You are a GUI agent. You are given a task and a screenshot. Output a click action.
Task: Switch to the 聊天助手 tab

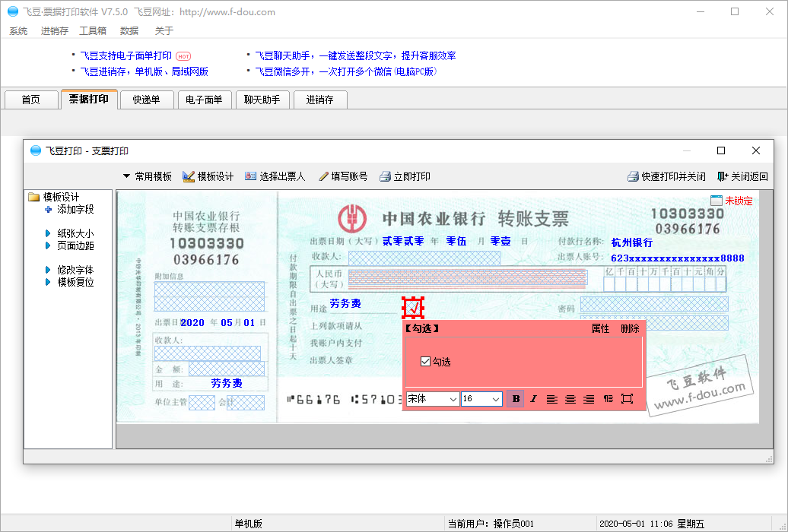262,100
